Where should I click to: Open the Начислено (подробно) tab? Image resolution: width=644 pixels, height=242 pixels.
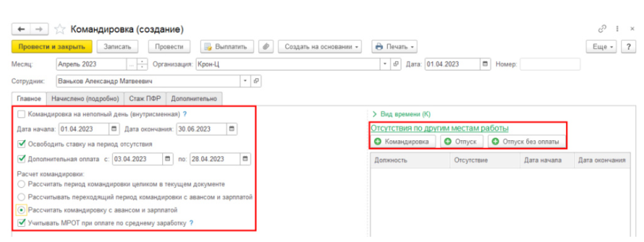85,99
